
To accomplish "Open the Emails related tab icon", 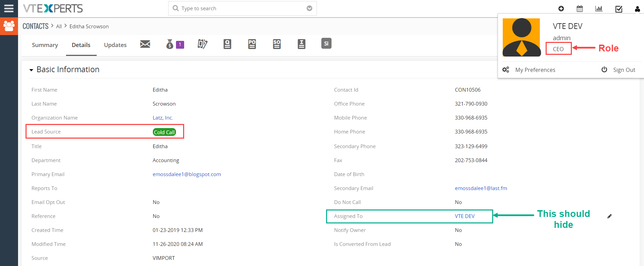I will pos(145,44).
